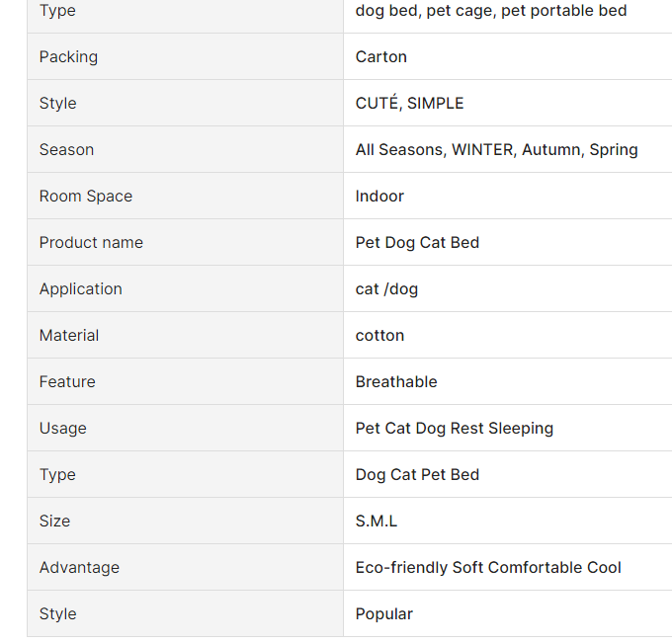Click the 'Material' attribute label
The image size is (672, 644).
point(69,335)
